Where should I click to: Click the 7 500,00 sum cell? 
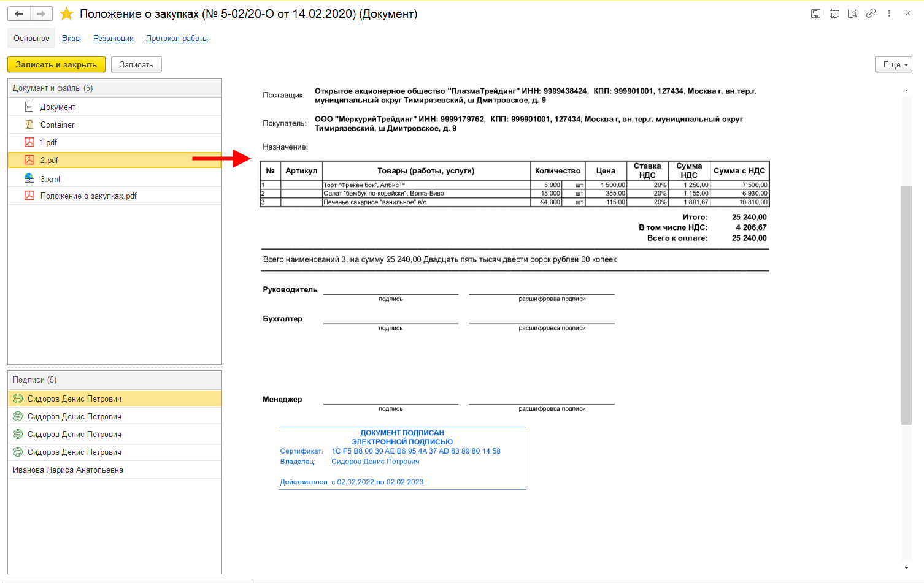pos(739,185)
